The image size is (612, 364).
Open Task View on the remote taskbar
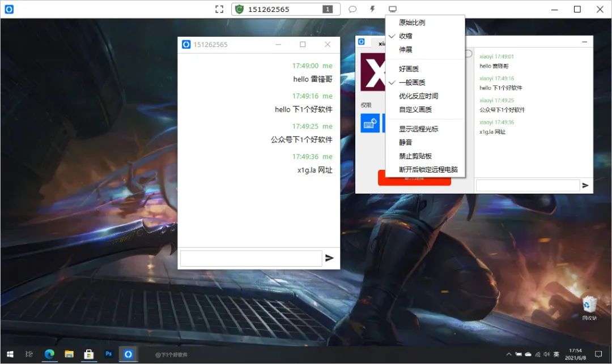coord(29,354)
